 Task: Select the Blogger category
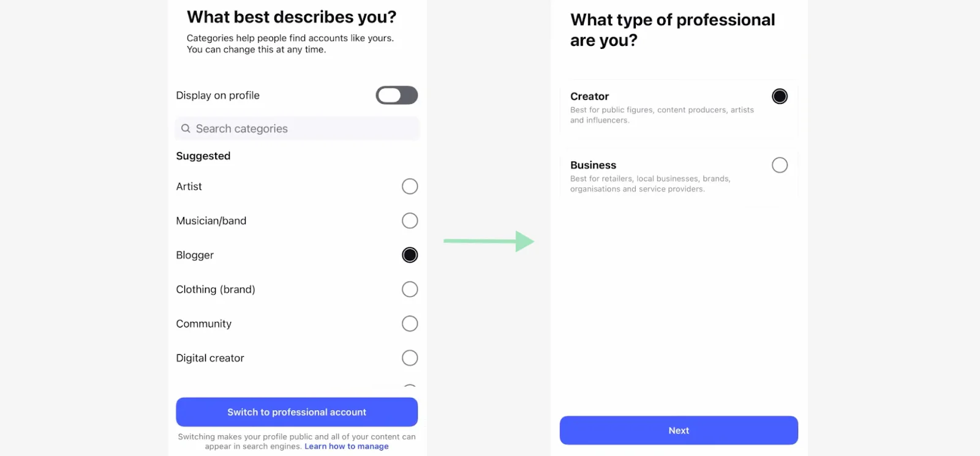tap(410, 255)
